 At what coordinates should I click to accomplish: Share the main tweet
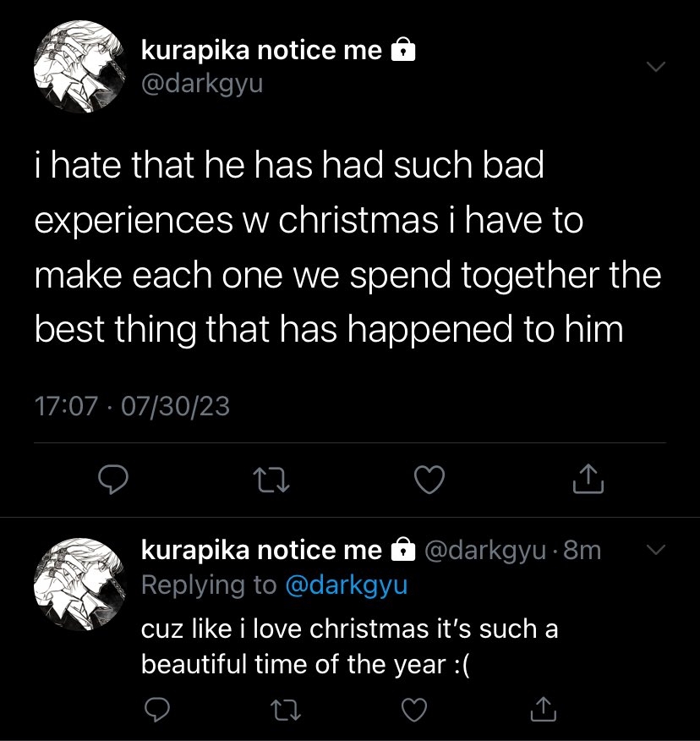point(588,479)
